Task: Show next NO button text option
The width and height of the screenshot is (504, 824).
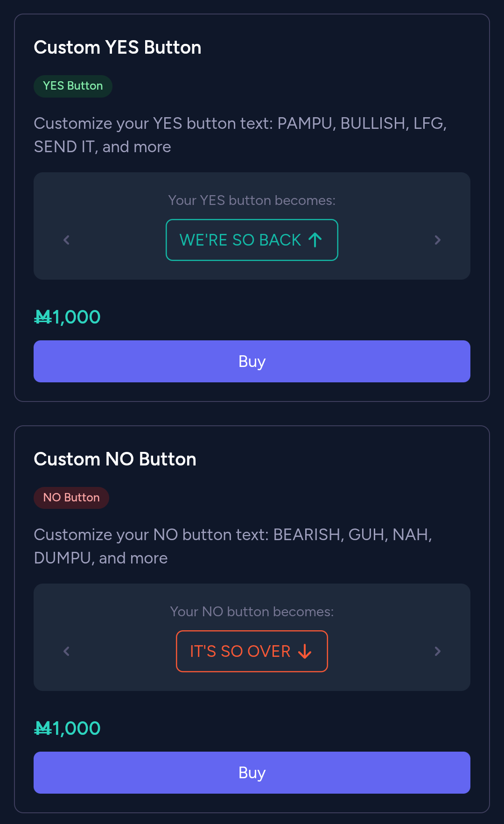Action: (x=437, y=651)
